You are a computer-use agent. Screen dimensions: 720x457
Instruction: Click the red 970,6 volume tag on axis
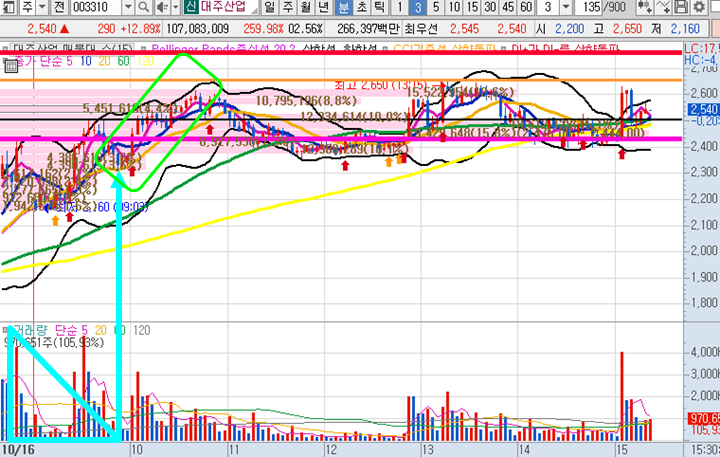click(703, 418)
